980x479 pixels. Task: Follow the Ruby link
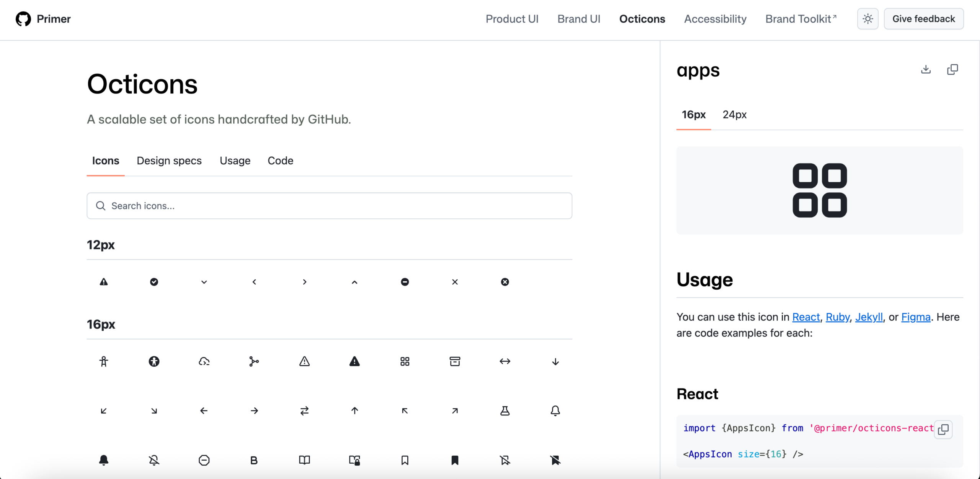click(x=838, y=317)
